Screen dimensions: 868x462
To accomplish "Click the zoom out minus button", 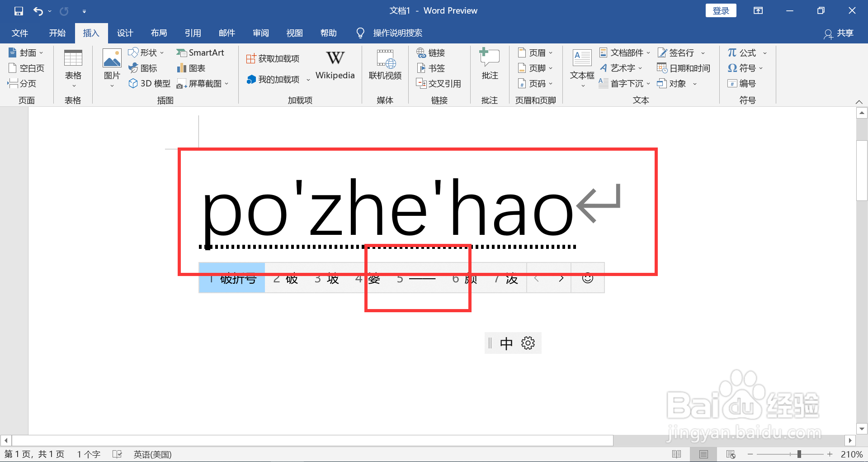I will click(750, 454).
